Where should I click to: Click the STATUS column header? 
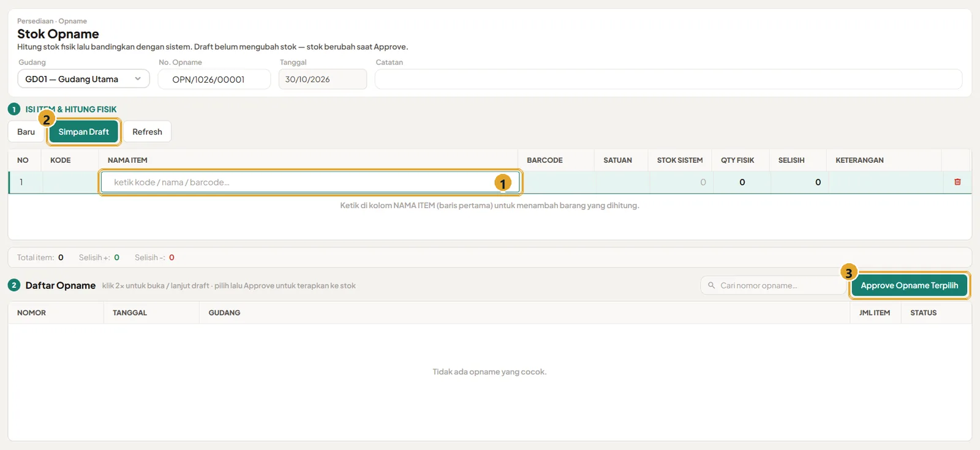(x=923, y=313)
